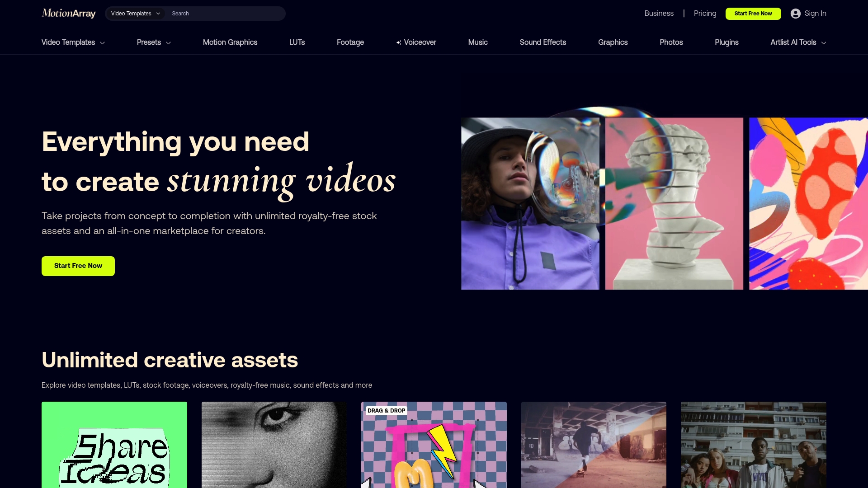Open the Sound Effects section

542,42
